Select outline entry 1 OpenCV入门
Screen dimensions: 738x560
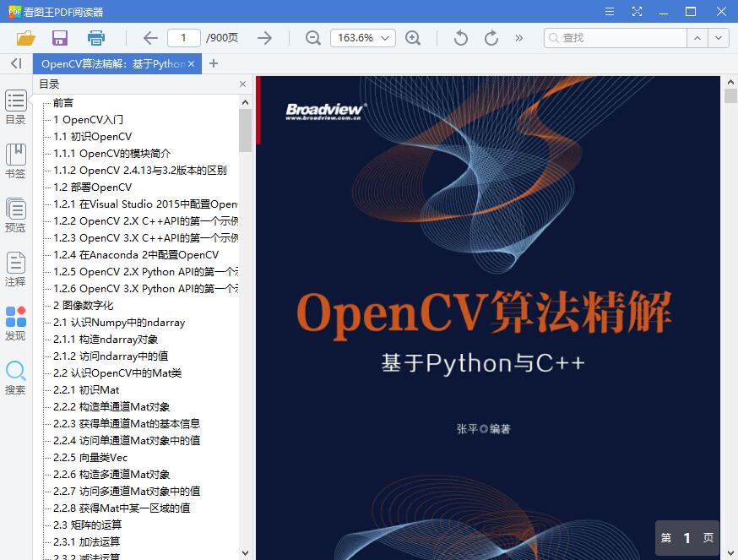click(x=88, y=120)
